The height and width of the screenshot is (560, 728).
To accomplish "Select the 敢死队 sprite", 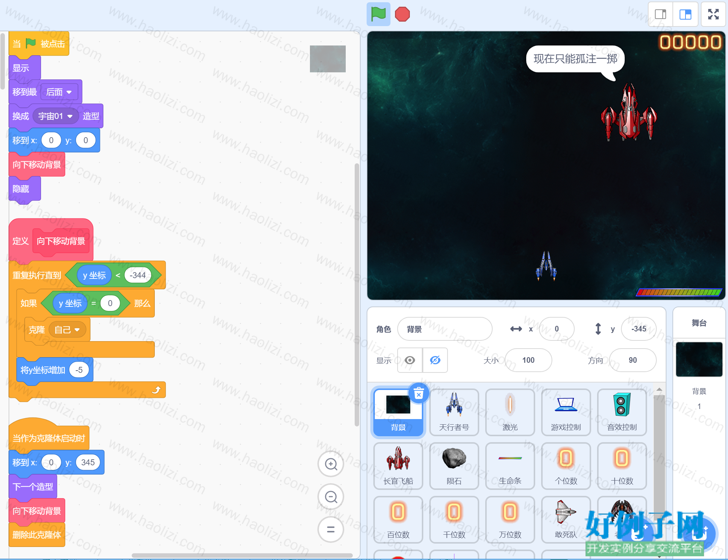I will point(566,520).
